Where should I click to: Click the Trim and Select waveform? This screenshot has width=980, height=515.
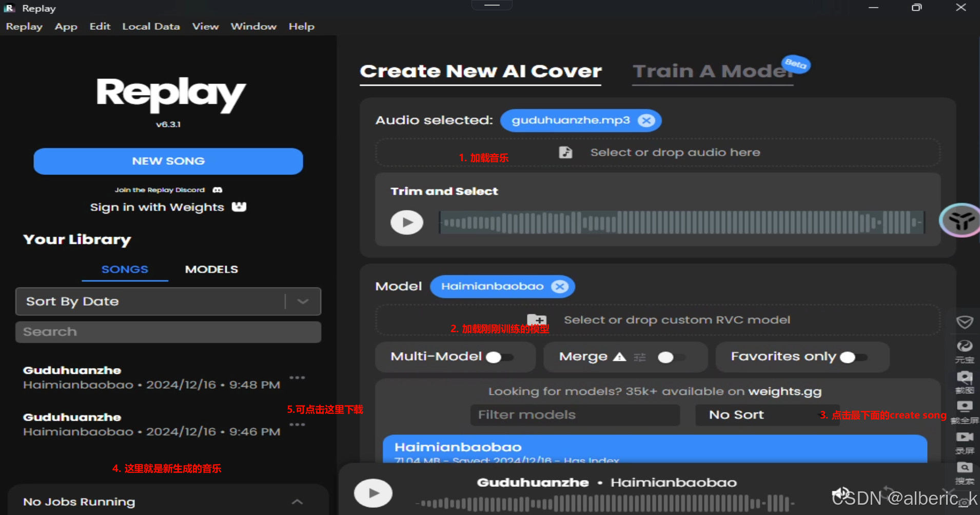point(682,222)
